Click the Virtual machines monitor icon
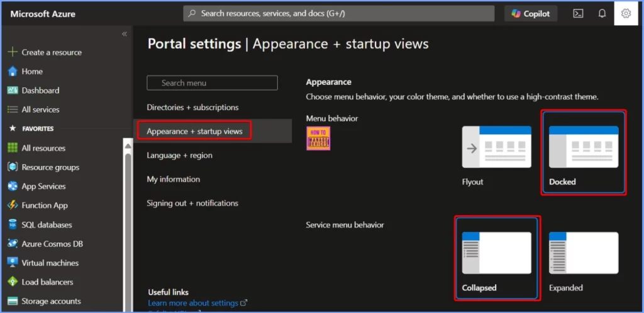This screenshot has width=644, height=313. tap(13, 263)
